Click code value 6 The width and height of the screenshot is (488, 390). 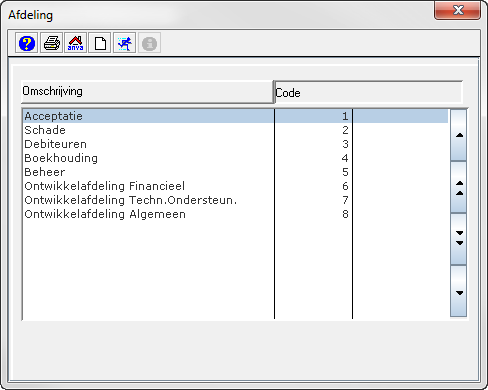coord(345,186)
